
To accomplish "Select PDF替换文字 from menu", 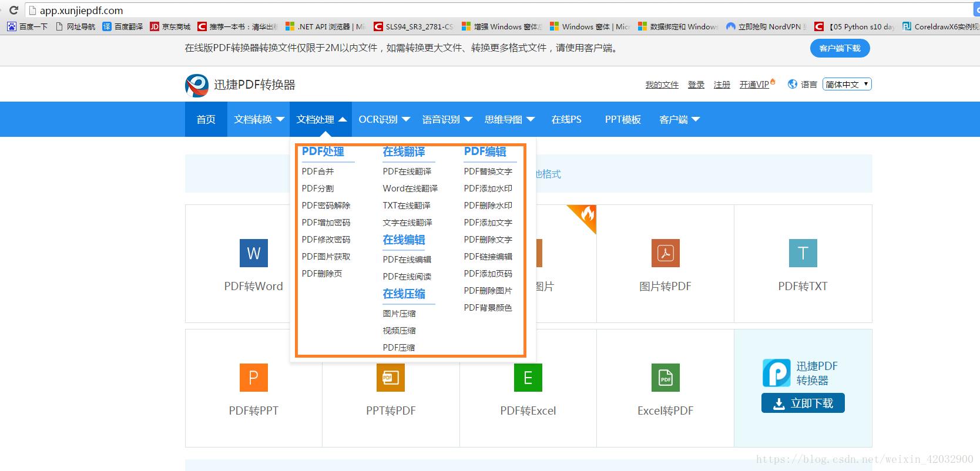I will pos(488,171).
